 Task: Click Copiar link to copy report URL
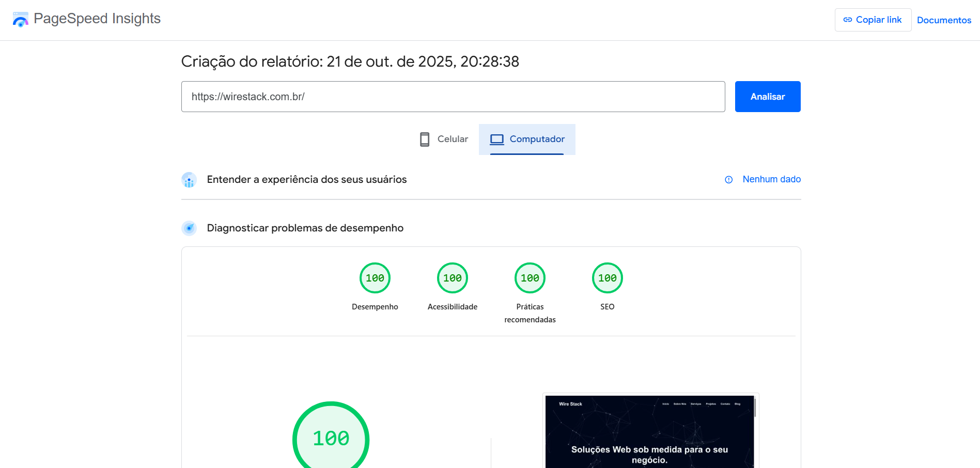coord(873,19)
